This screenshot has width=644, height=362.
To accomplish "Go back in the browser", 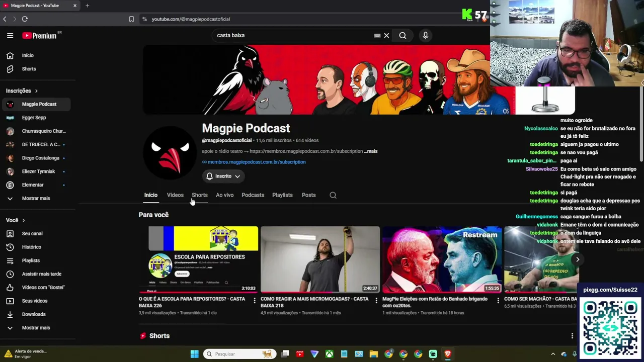I will pos(5,19).
